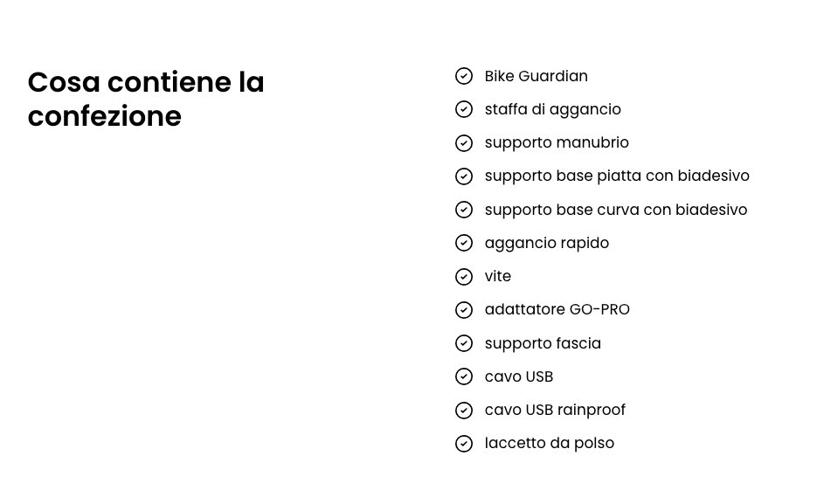Select the check icon beside cavo USB rainproof
This screenshot has width=817, height=504.
(x=464, y=410)
